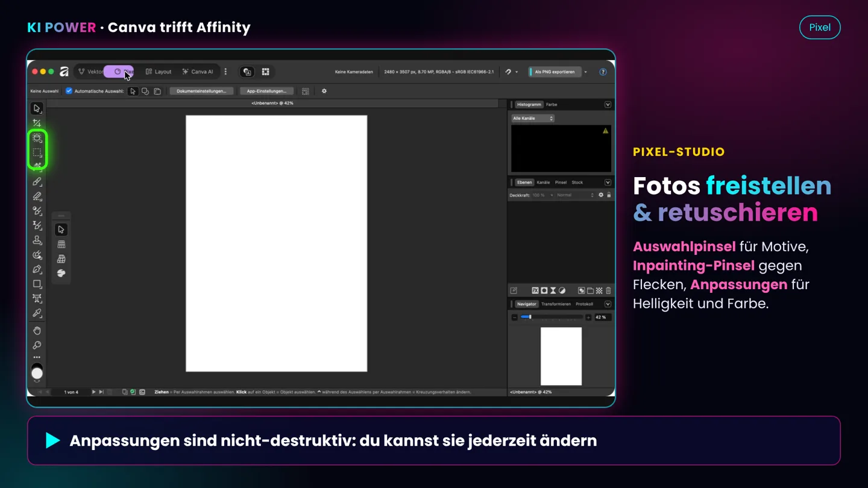Image resolution: width=868 pixels, height=488 pixels.
Task: Switch to the Canva AI tab
Action: pyautogui.click(x=198, y=72)
